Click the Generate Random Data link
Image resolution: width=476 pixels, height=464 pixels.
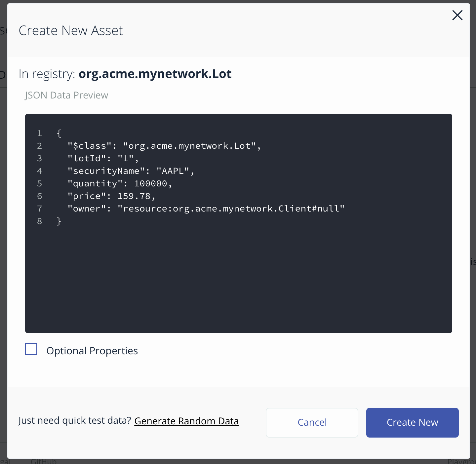(186, 421)
